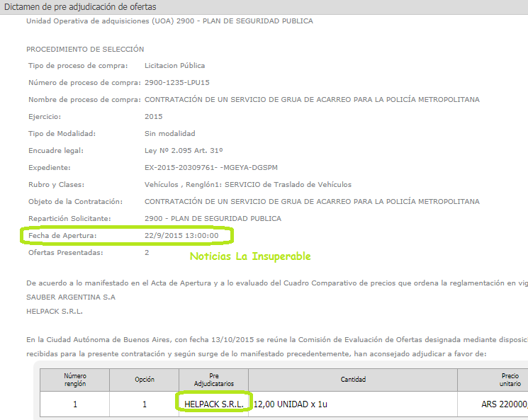The height and width of the screenshot is (420, 528).
Task: Click the 'Ley Nº 2.095 Art. 31º' value
Action: pos(184,151)
